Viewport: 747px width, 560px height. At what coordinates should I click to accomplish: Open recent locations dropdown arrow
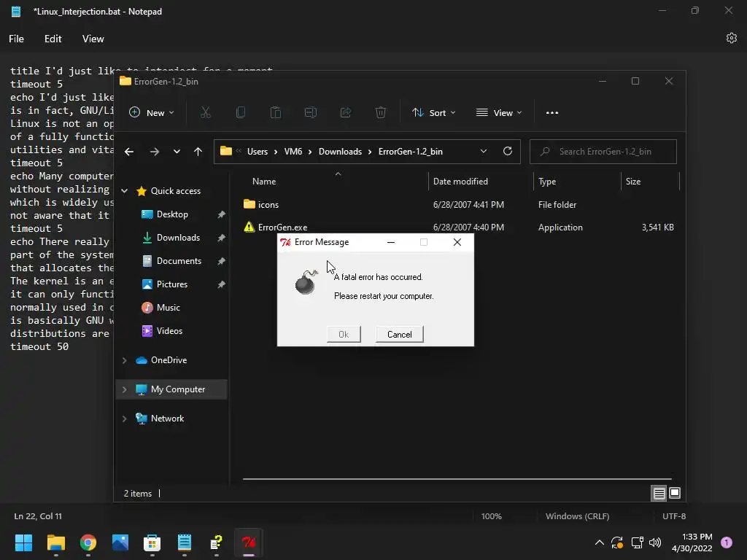point(177,152)
